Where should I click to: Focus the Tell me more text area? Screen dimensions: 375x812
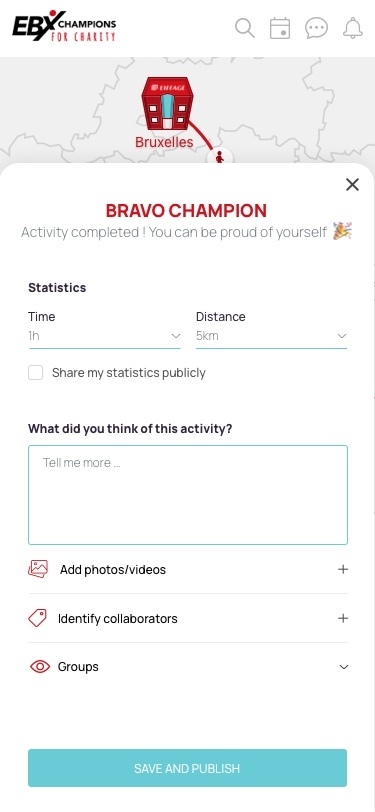tap(188, 495)
